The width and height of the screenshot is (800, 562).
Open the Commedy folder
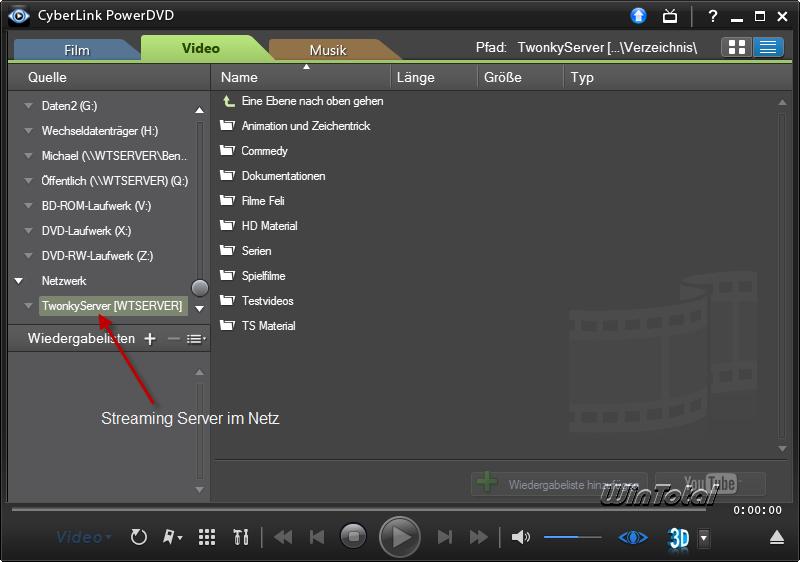coord(254,150)
